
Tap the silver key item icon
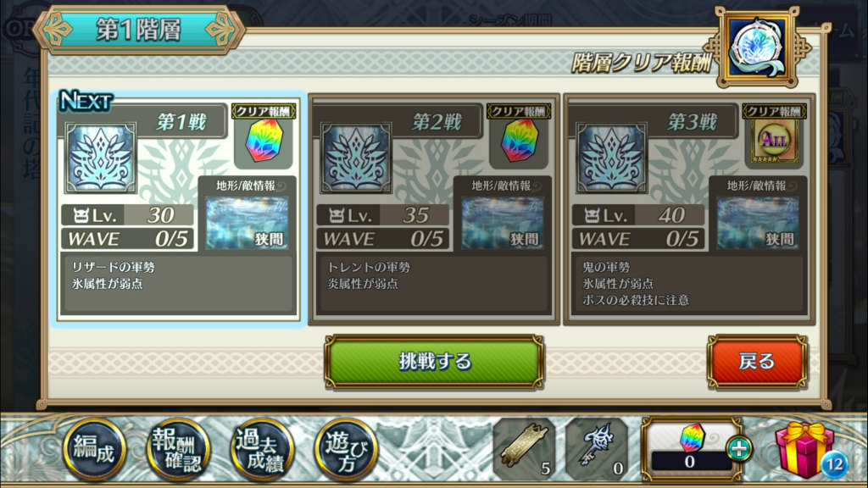(x=598, y=448)
